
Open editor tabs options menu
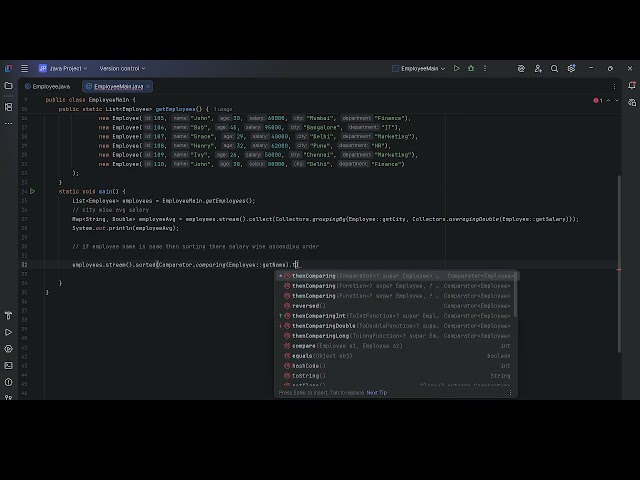614,86
